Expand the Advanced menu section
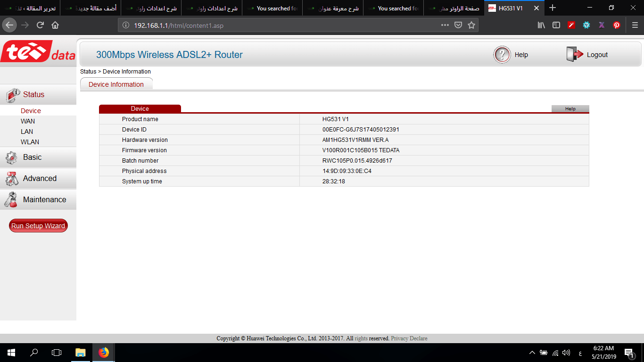Screen dimensions: 644x362 [38, 179]
